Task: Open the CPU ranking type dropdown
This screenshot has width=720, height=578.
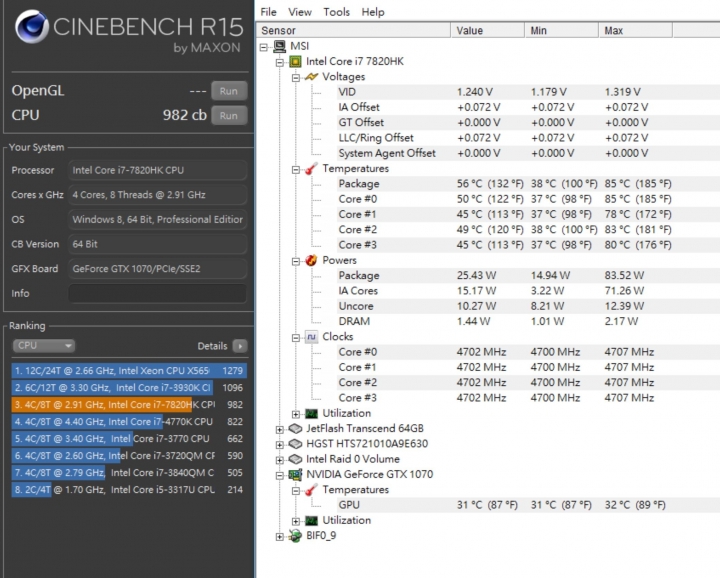Action: pos(44,346)
